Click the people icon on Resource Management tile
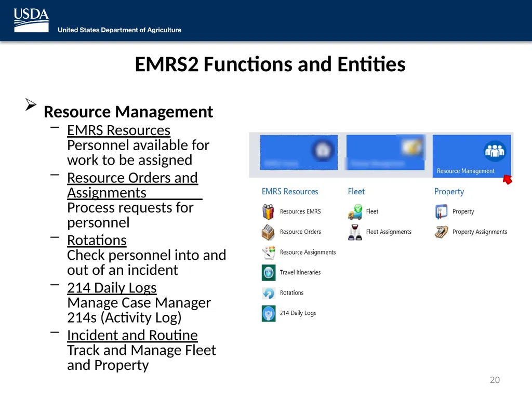The image size is (532, 399). tap(495, 151)
